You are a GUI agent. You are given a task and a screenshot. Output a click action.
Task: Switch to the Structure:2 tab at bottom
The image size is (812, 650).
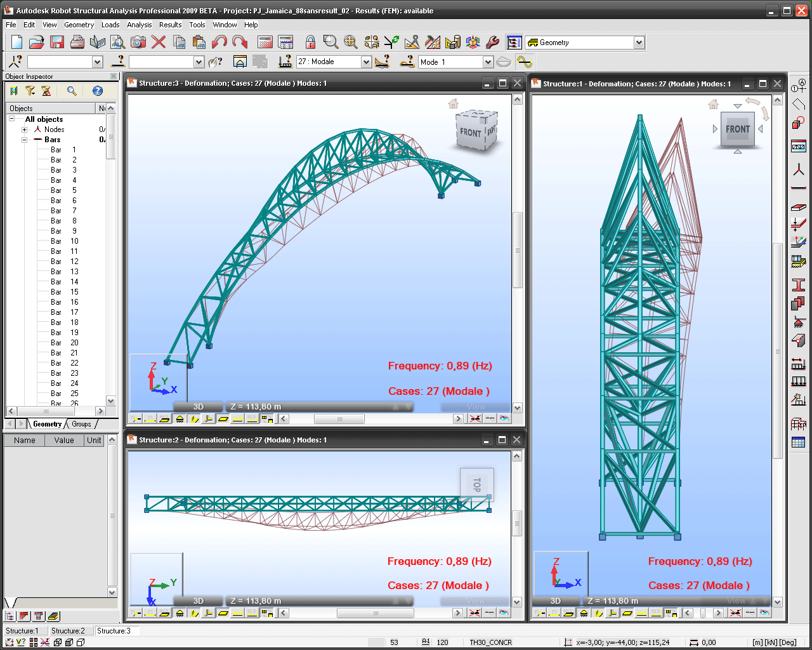[x=68, y=631]
